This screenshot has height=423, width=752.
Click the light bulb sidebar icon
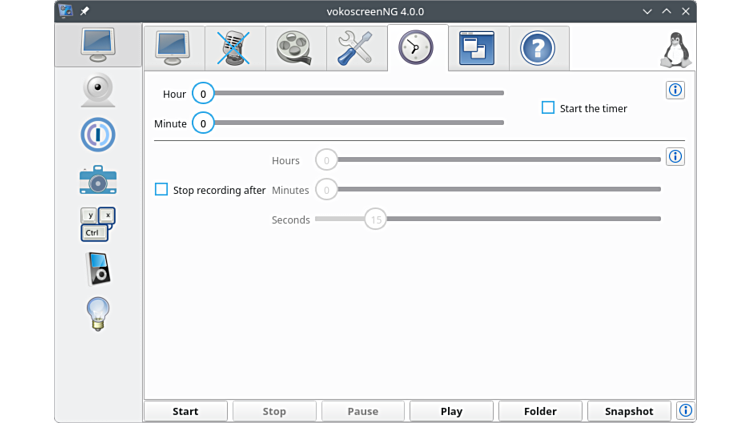tap(98, 313)
